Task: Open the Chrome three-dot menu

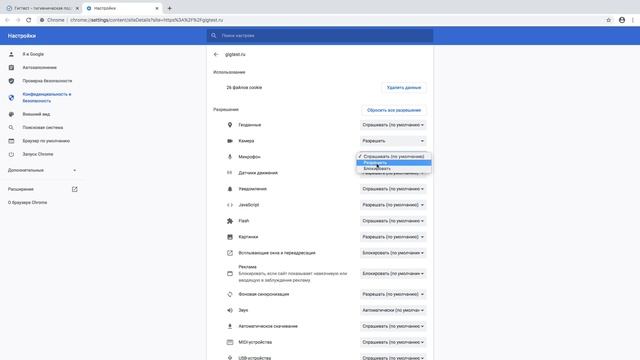Action: coord(633,20)
